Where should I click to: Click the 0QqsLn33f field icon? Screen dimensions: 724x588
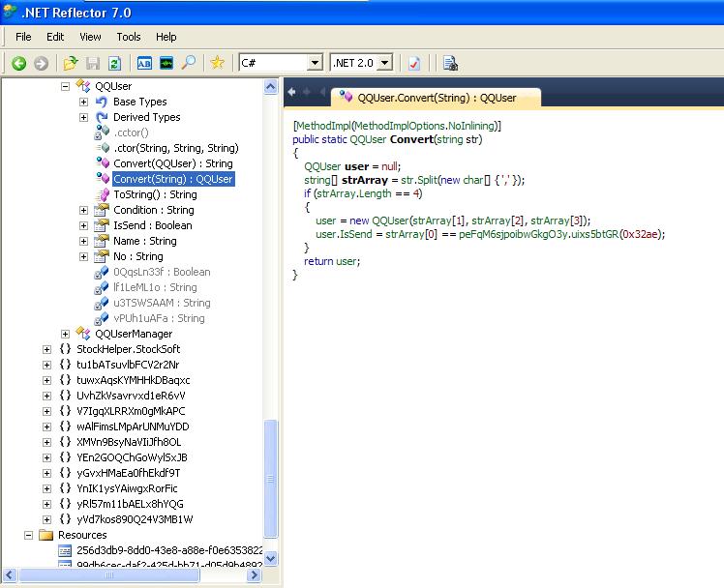(x=102, y=272)
